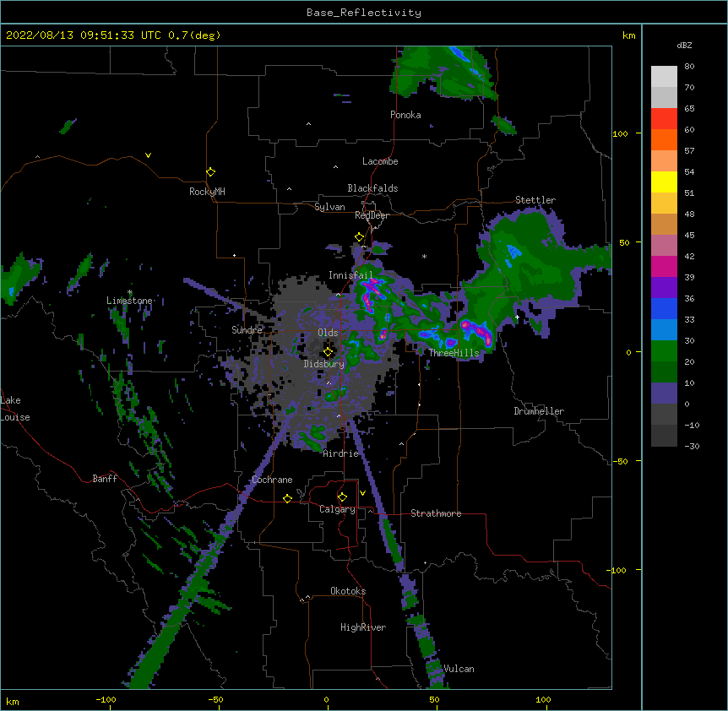This screenshot has height=711, width=728.
Task: Click the yellow diamond marker below Cochrane
Action: click(x=287, y=498)
